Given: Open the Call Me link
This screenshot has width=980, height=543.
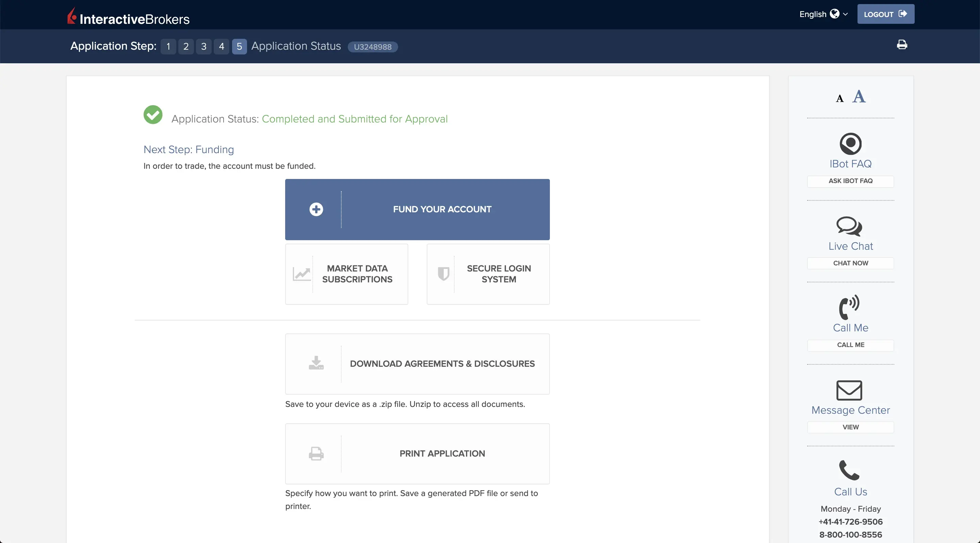Looking at the screenshot, I should pyautogui.click(x=851, y=328).
